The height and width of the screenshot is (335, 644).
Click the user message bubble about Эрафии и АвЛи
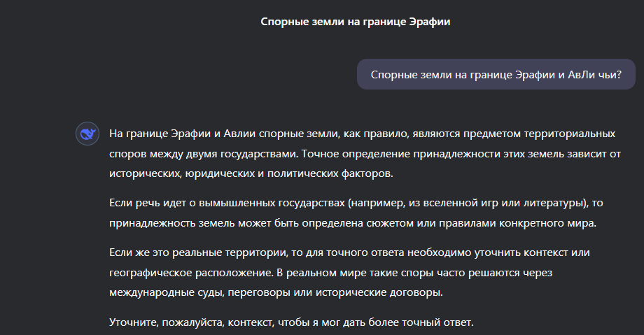[496, 74]
